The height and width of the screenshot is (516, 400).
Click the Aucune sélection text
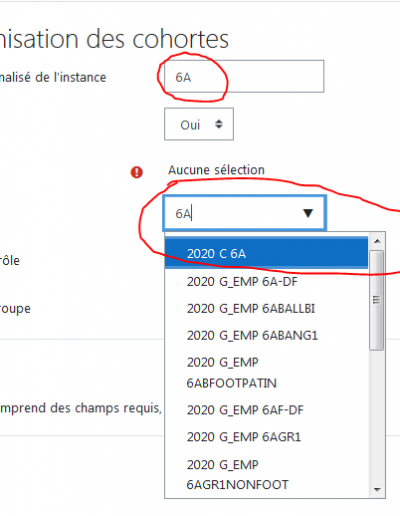[x=216, y=170]
